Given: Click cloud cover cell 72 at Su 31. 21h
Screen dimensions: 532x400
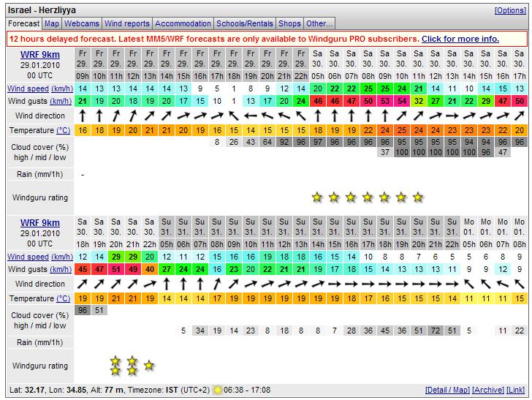Looking at the screenshot, I should pos(436,331).
